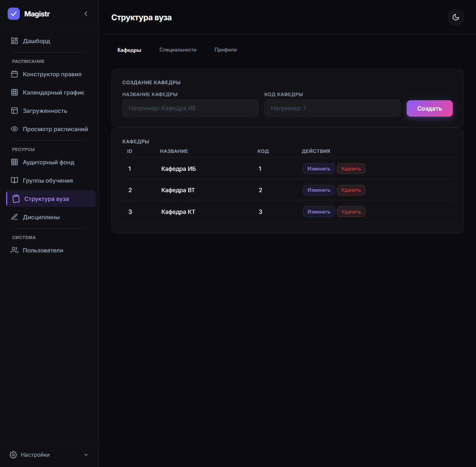Open Календарный график grid icon
Viewport: 476px width, 467px height.
click(x=14, y=92)
